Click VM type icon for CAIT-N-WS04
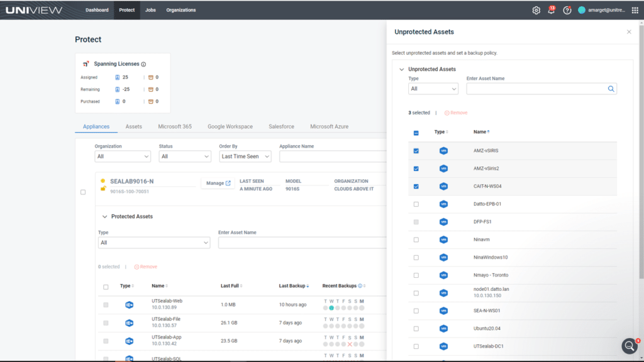The height and width of the screenshot is (362, 644). (x=443, y=186)
